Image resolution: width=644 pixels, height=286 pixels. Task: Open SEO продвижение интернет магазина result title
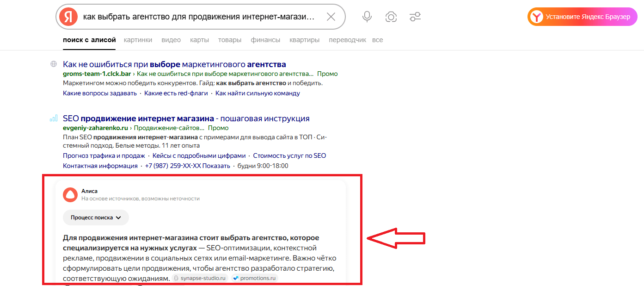pos(186,118)
